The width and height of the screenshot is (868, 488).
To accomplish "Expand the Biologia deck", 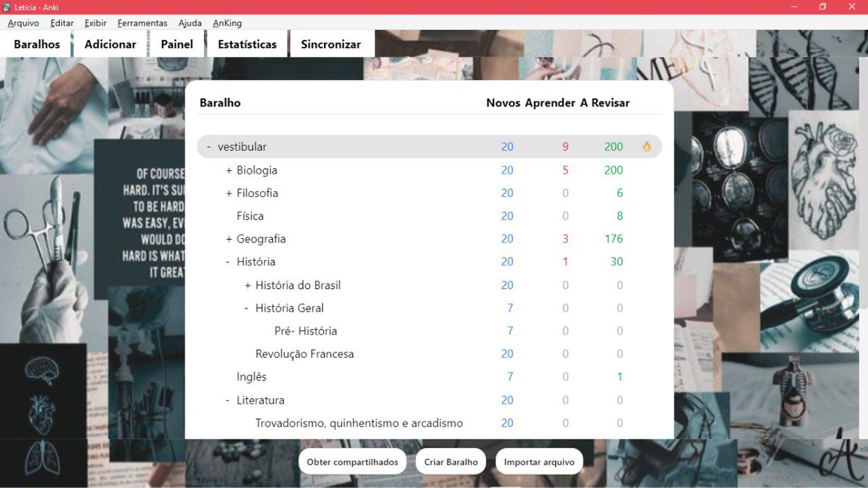I will 229,170.
